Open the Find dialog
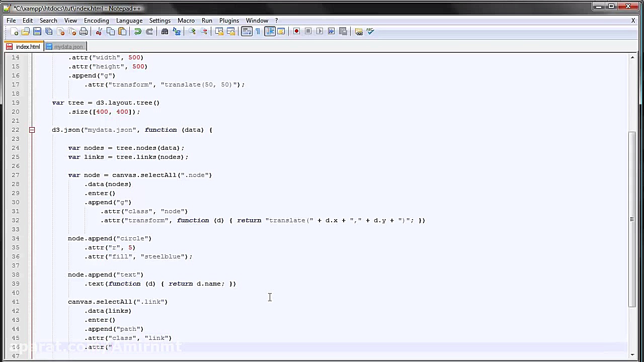Image resolution: width=644 pixels, height=362 pixels. (165, 31)
